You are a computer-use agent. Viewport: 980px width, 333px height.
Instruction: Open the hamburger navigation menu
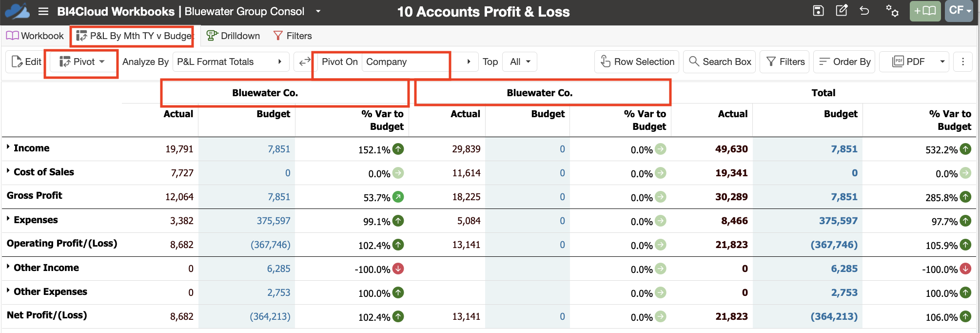pyautogui.click(x=43, y=11)
